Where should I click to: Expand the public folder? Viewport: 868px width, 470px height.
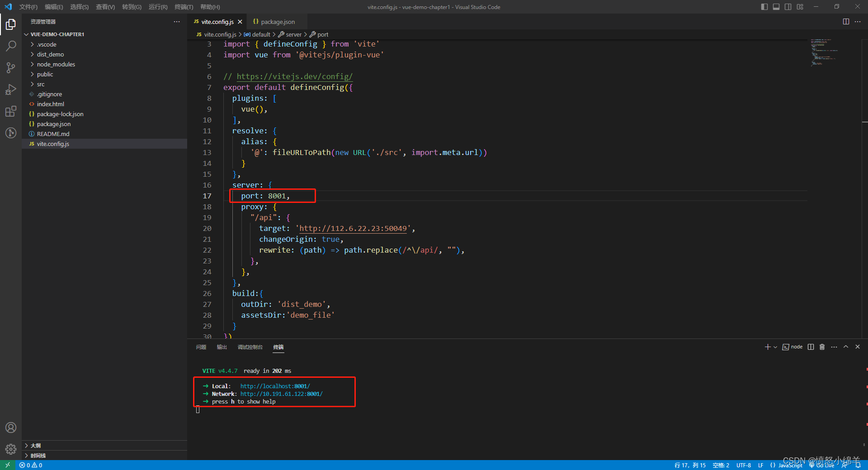click(x=104, y=74)
